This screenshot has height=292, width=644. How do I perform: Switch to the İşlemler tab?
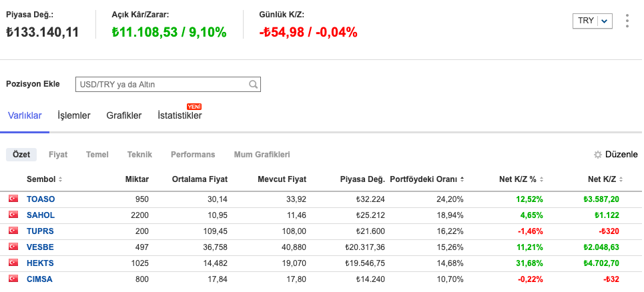coord(74,116)
